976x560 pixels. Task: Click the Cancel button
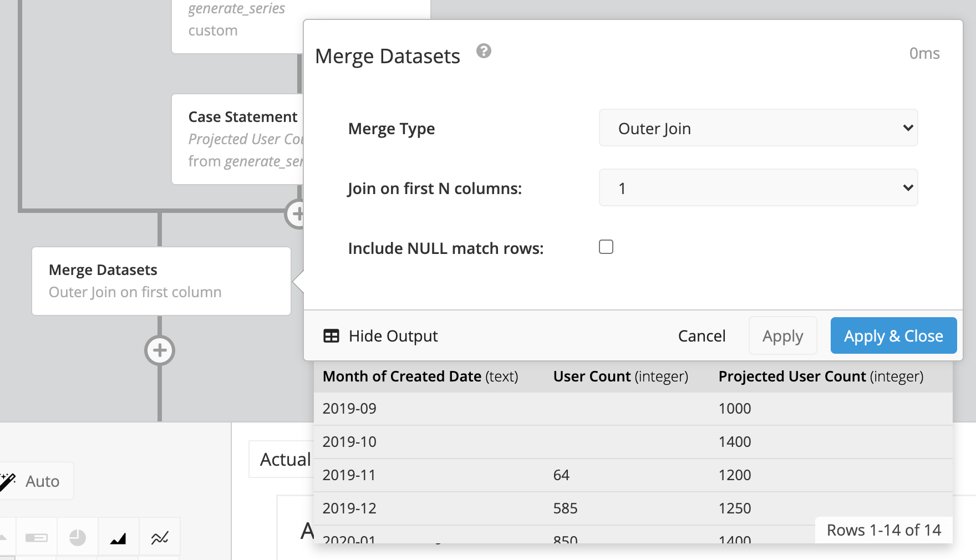pos(701,336)
